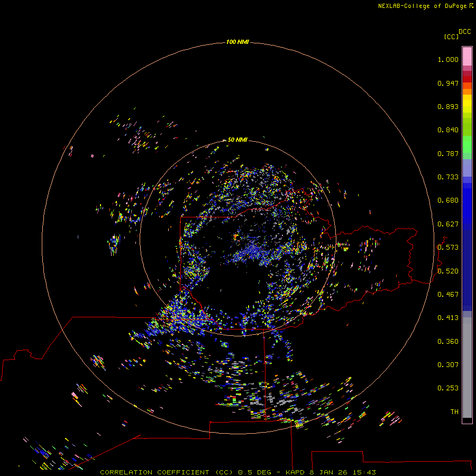Click the 0.840 value on the scale
This screenshot has height=476, width=476.
(x=448, y=130)
